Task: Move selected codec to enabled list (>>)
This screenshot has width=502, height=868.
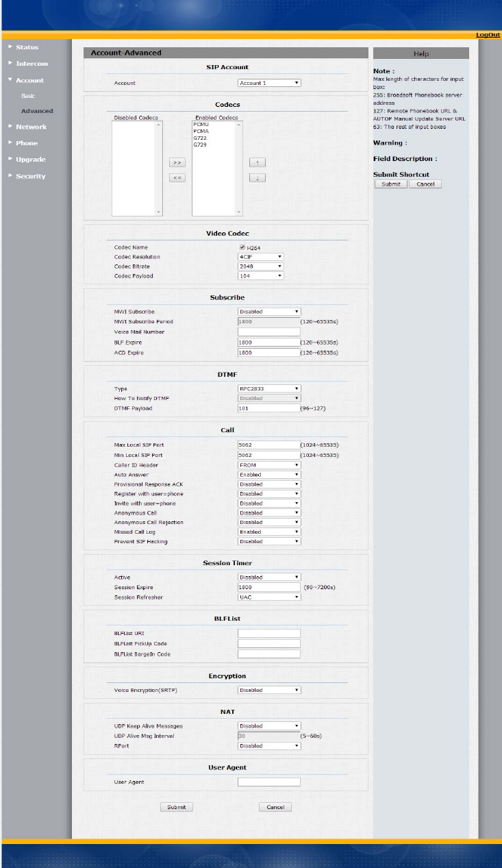Action: 177,162
